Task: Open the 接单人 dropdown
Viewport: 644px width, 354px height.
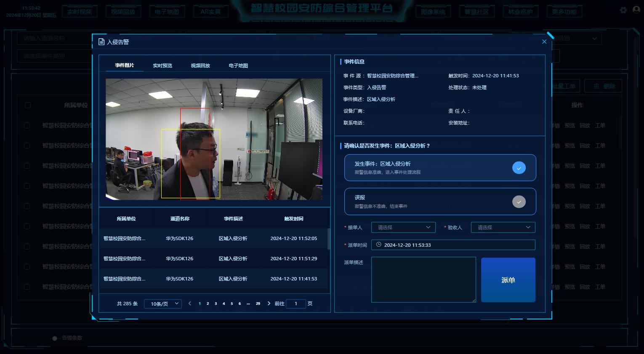Action: pyautogui.click(x=403, y=227)
